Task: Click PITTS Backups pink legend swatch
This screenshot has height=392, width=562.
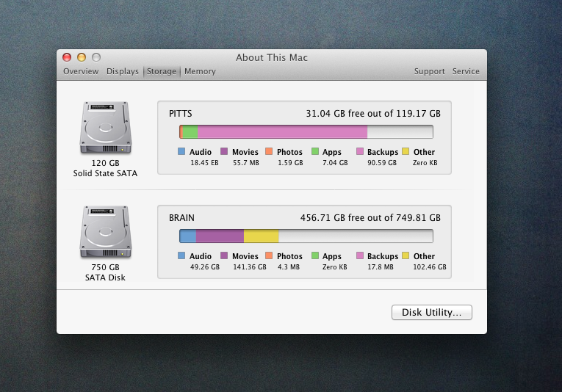Action: click(x=360, y=151)
